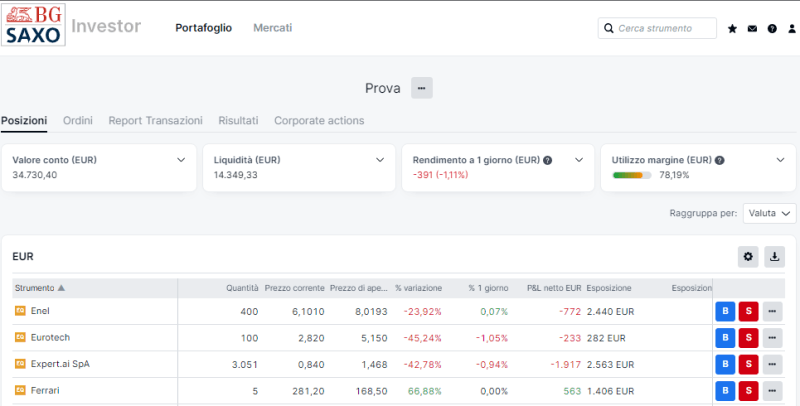Open more options for Expert.ai SpA row
The height and width of the screenshot is (406, 800).
click(x=772, y=364)
